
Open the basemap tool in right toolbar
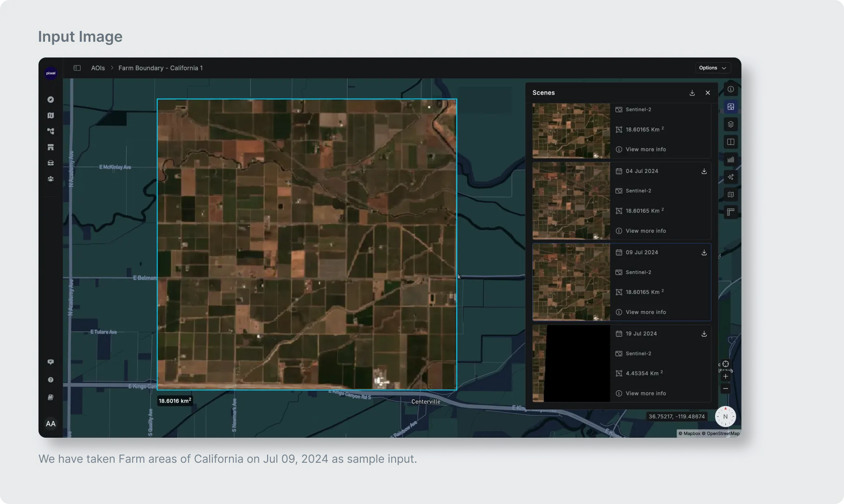pyautogui.click(x=730, y=195)
